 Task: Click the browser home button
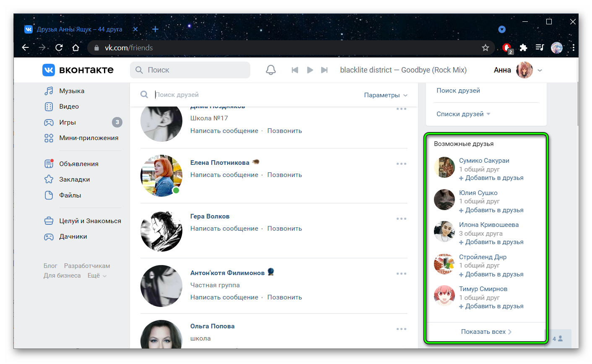tap(75, 47)
